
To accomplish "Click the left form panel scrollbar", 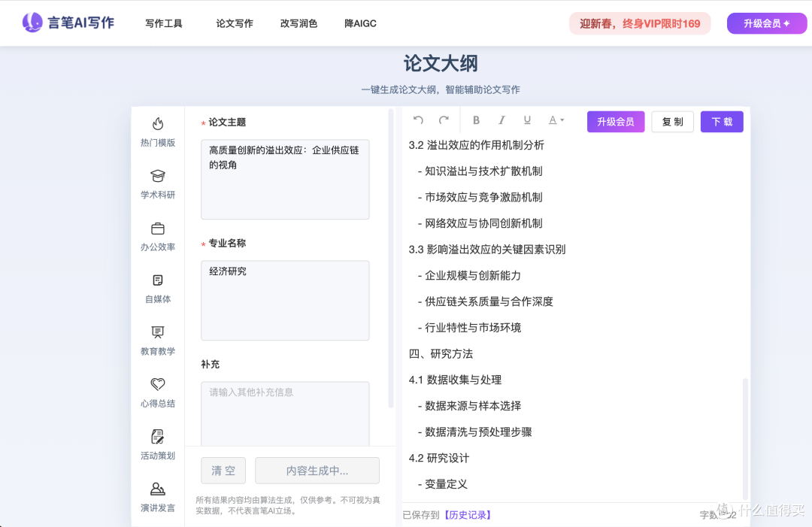I will 391,258.
